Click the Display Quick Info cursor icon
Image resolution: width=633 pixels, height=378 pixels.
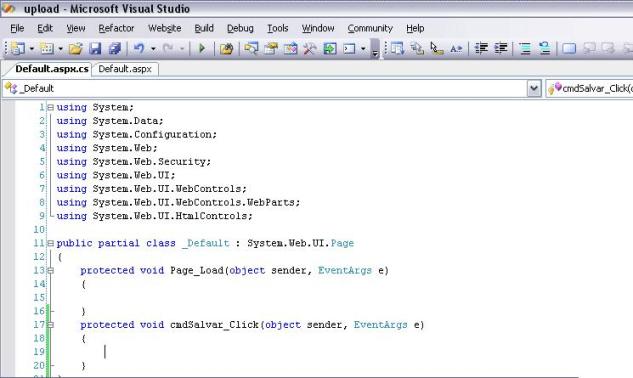pyautogui.click(x=436, y=49)
